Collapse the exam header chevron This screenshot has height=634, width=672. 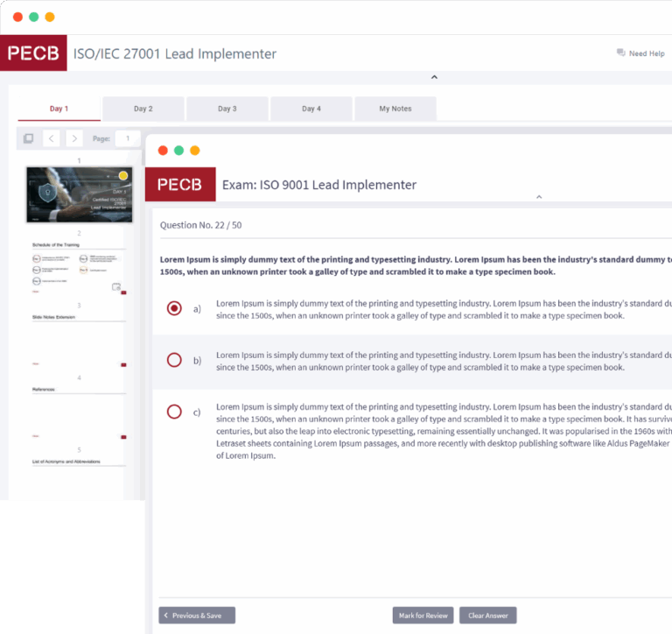539,197
